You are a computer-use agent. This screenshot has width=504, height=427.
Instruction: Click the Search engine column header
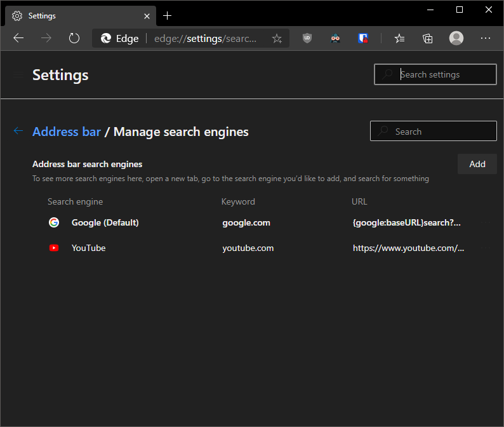point(75,202)
